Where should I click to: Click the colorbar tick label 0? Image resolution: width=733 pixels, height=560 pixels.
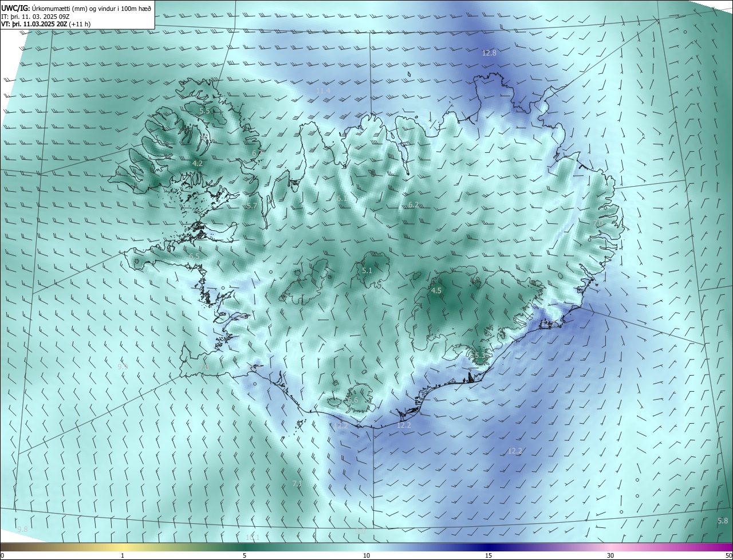pos(2,555)
